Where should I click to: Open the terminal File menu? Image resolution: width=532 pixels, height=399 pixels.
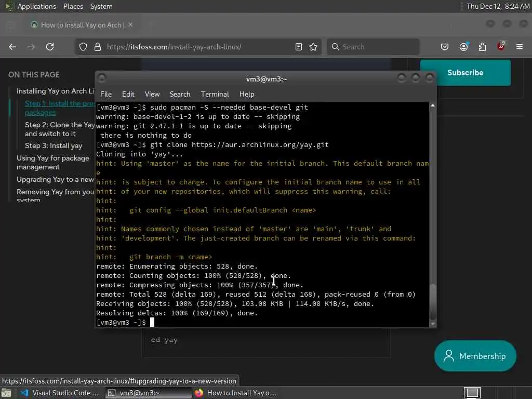click(106, 95)
